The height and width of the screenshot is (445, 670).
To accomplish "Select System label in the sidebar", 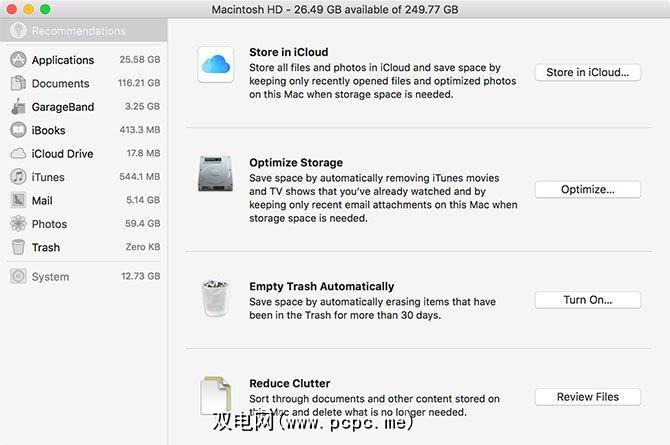I will click(x=50, y=277).
